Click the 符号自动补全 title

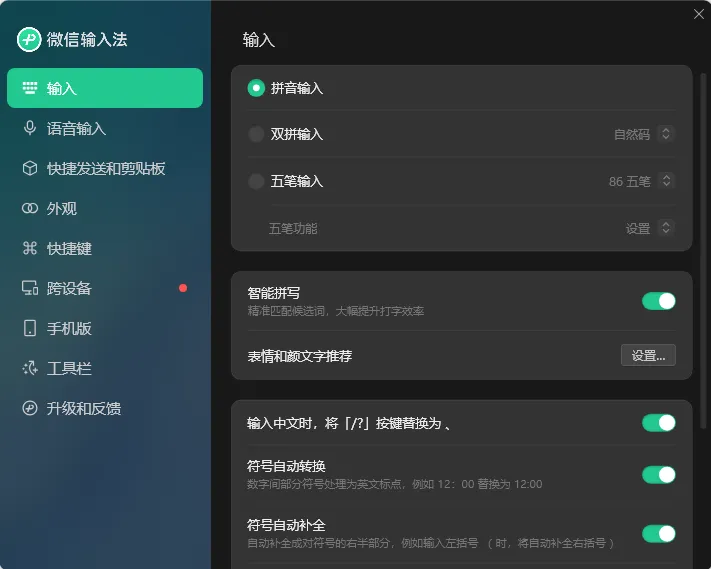[286, 525]
